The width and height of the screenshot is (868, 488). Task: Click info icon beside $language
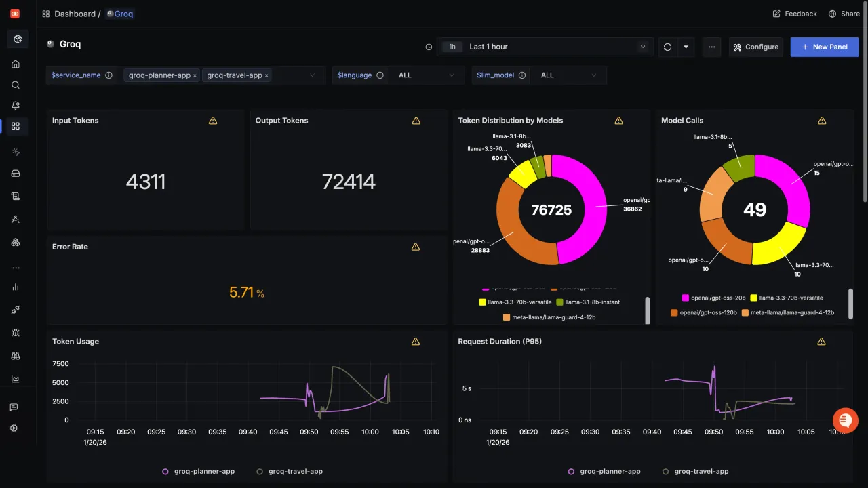point(380,75)
